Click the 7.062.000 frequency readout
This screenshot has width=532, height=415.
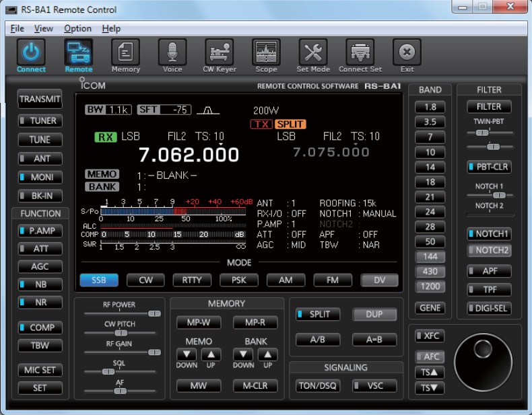click(189, 155)
